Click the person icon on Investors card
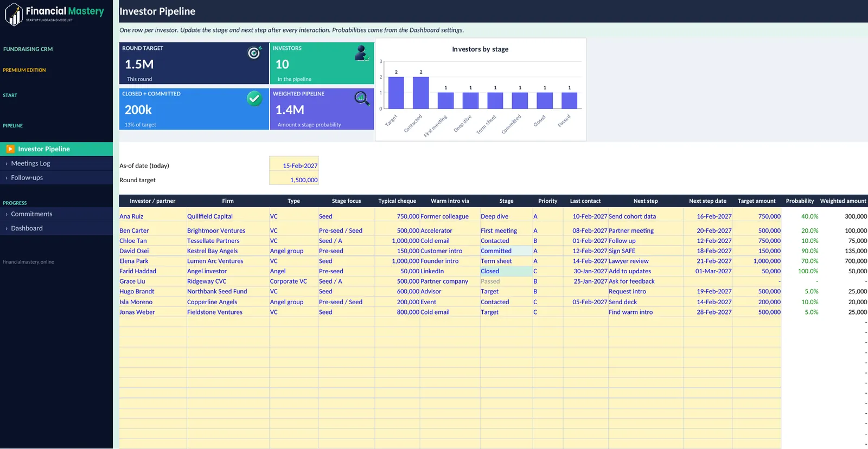Screen dimensions: 868x449 click(x=361, y=53)
